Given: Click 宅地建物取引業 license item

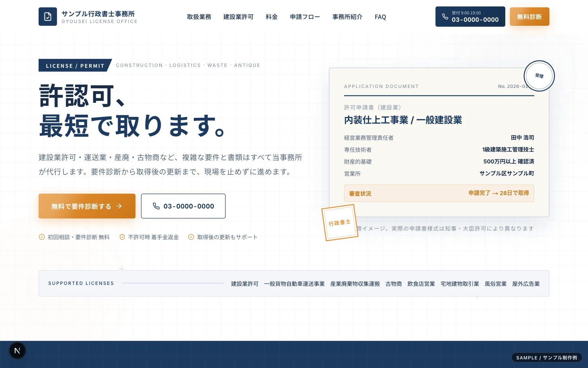Looking at the screenshot, I should 460,284.
